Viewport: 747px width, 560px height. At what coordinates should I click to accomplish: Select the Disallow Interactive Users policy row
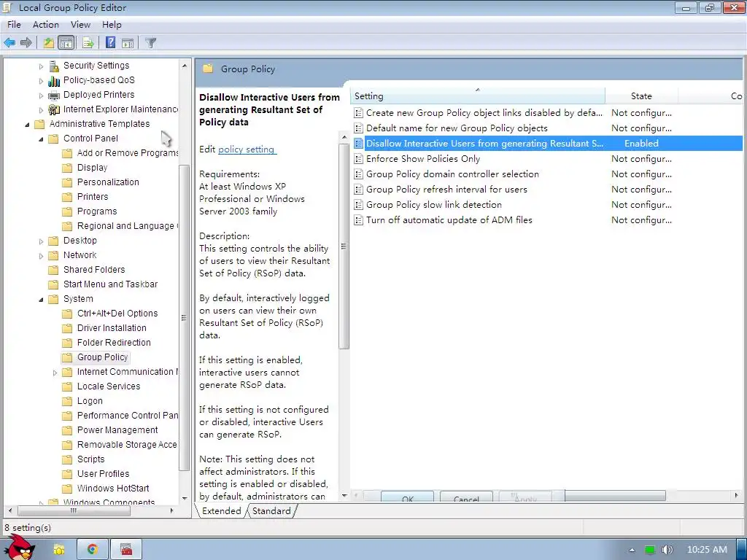pyautogui.click(x=548, y=144)
